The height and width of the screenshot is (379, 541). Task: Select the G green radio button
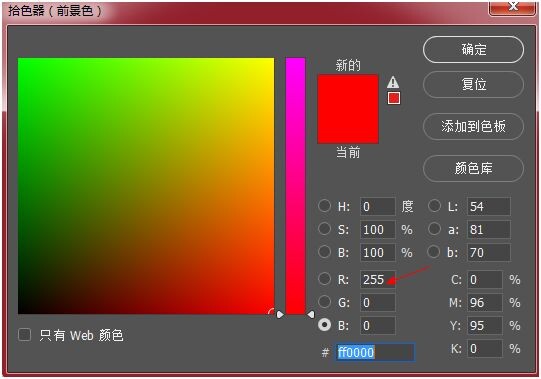pos(324,301)
